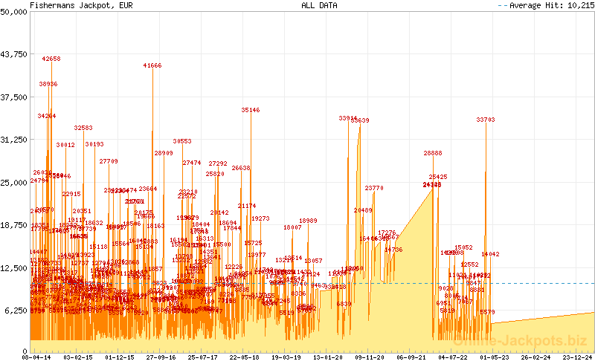Click the 43,750 y-axis tick label

pyautogui.click(x=14, y=54)
